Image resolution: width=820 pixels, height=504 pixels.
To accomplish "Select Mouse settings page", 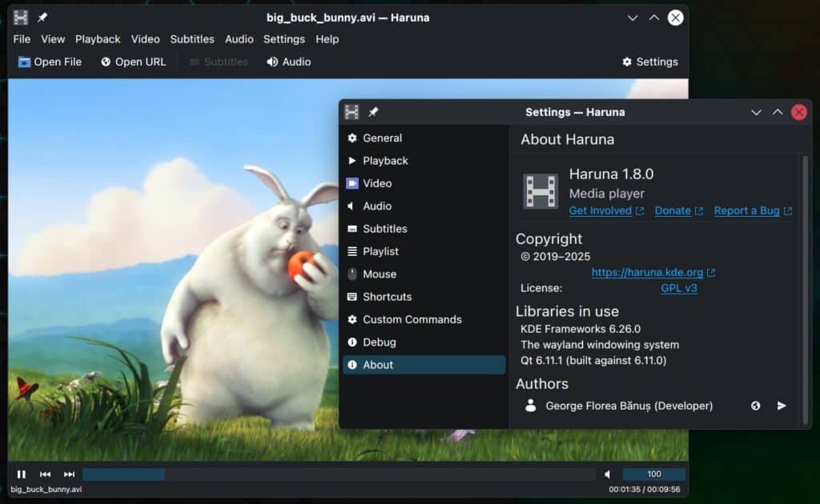I will (424, 274).
